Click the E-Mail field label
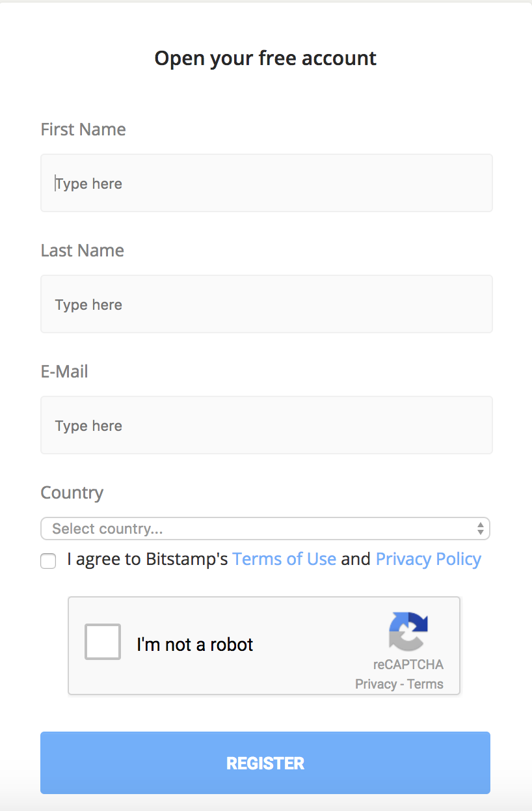Image resolution: width=532 pixels, height=811 pixels. [64, 372]
